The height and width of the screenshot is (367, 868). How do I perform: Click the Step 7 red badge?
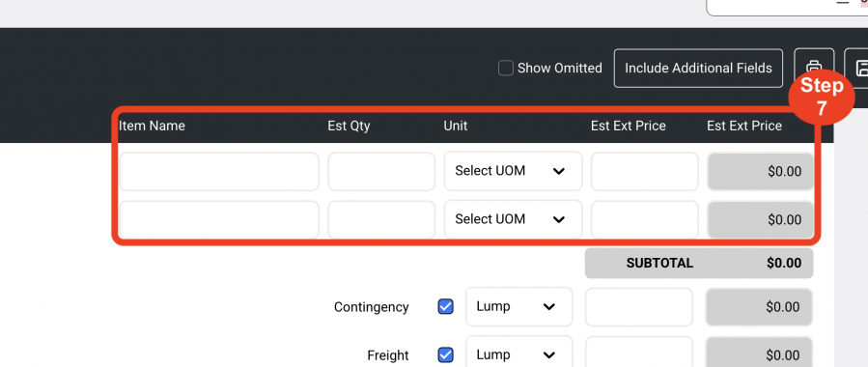(x=822, y=96)
